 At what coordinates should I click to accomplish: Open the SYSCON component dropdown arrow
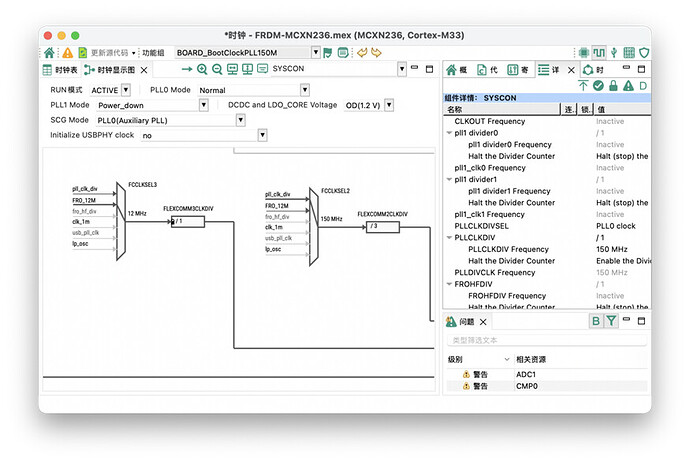tap(402, 69)
